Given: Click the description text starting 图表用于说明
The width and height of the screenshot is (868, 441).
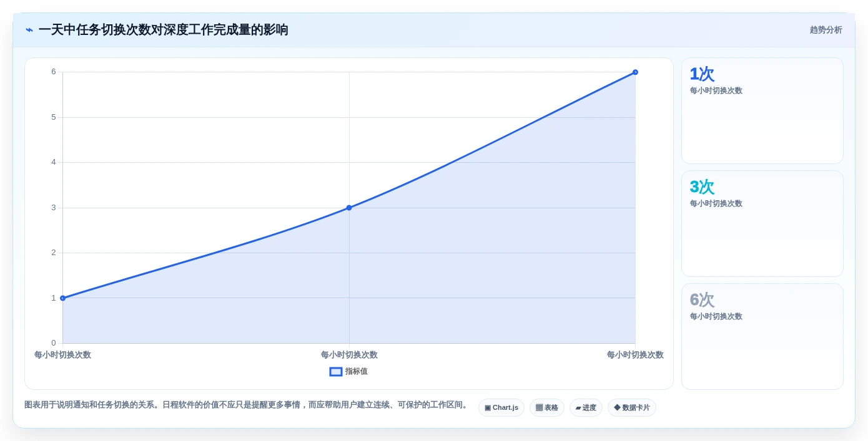Looking at the screenshot, I should [x=247, y=405].
